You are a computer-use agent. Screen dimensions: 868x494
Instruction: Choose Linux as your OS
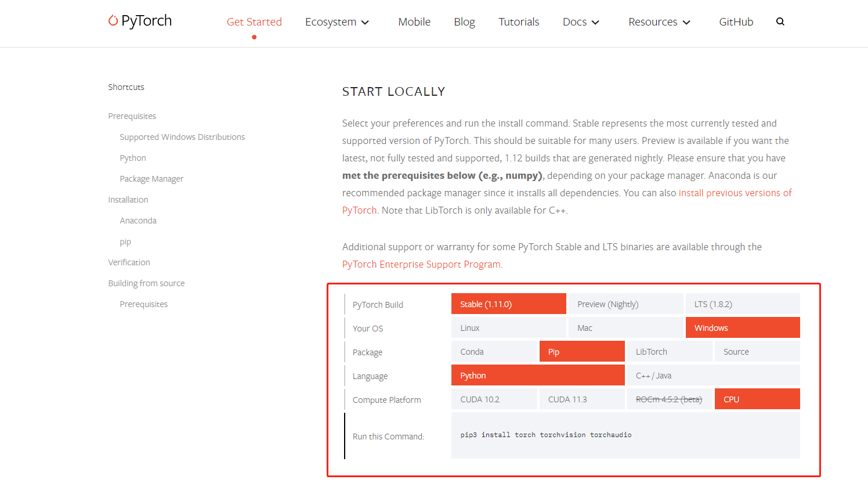pos(509,327)
